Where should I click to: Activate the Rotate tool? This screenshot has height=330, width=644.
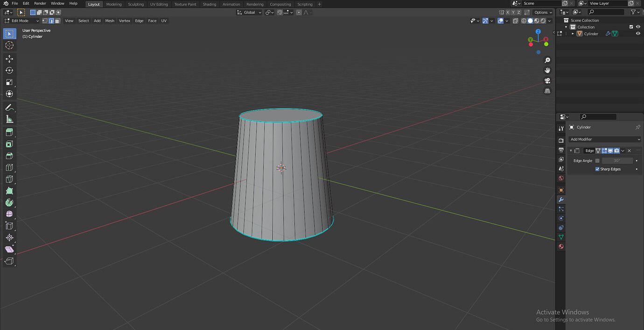coord(9,70)
